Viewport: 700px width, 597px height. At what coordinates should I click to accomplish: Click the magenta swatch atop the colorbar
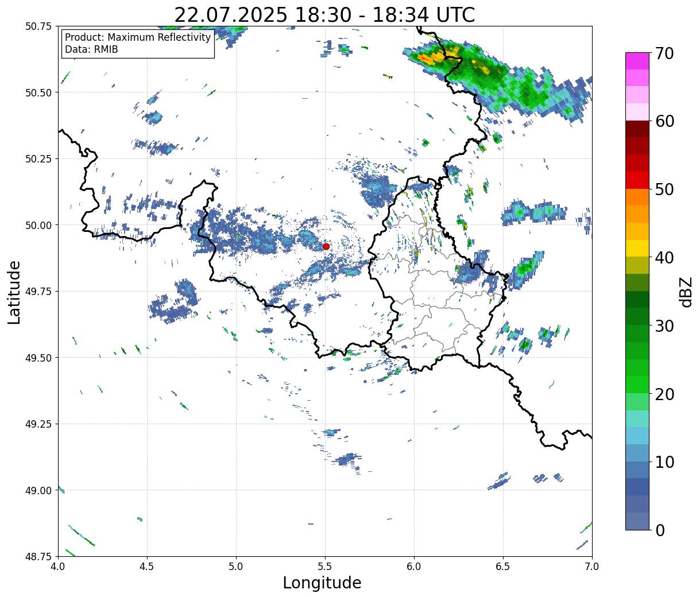(x=637, y=61)
